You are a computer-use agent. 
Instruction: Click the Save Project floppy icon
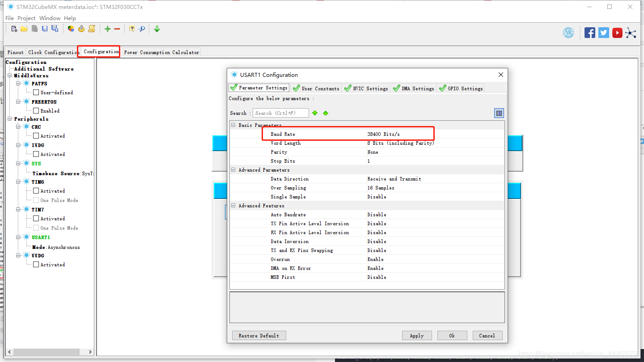click(x=45, y=29)
